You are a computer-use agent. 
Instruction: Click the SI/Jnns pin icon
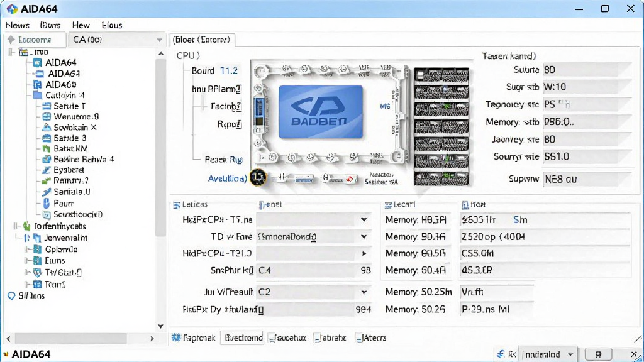[11, 296]
